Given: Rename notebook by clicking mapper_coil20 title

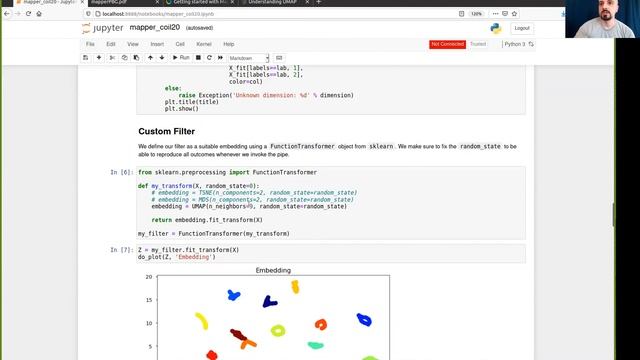Looking at the screenshot, I should (x=155, y=27).
